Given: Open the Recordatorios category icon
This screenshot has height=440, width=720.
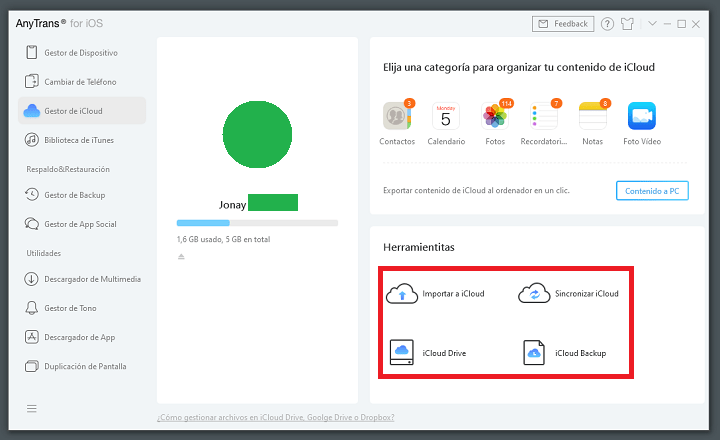Looking at the screenshot, I should pyautogui.click(x=544, y=116).
